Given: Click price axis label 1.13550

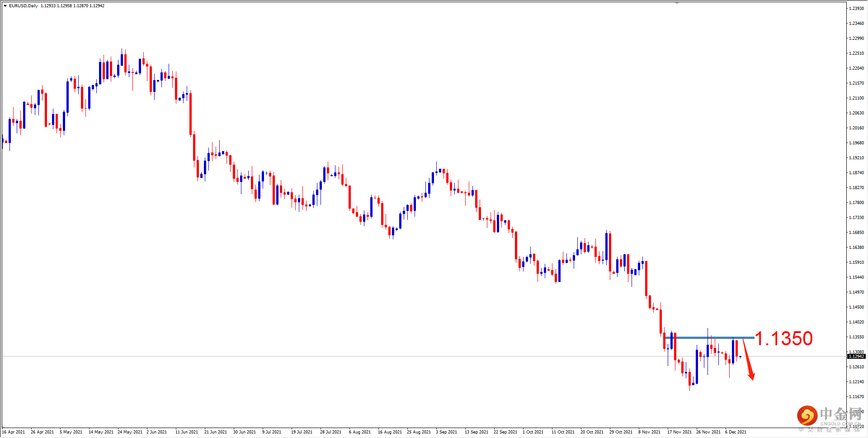Looking at the screenshot, I should pos(856,337).
